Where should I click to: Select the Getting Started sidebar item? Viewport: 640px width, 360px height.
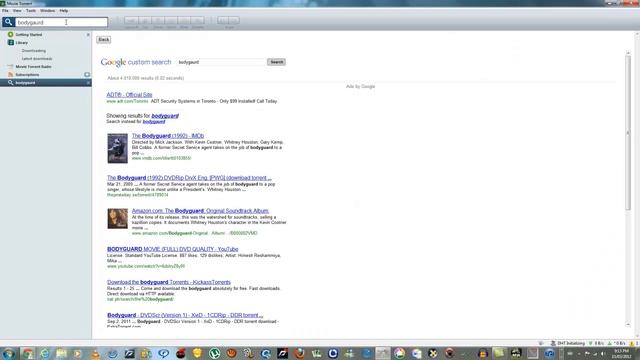(46, 35)
